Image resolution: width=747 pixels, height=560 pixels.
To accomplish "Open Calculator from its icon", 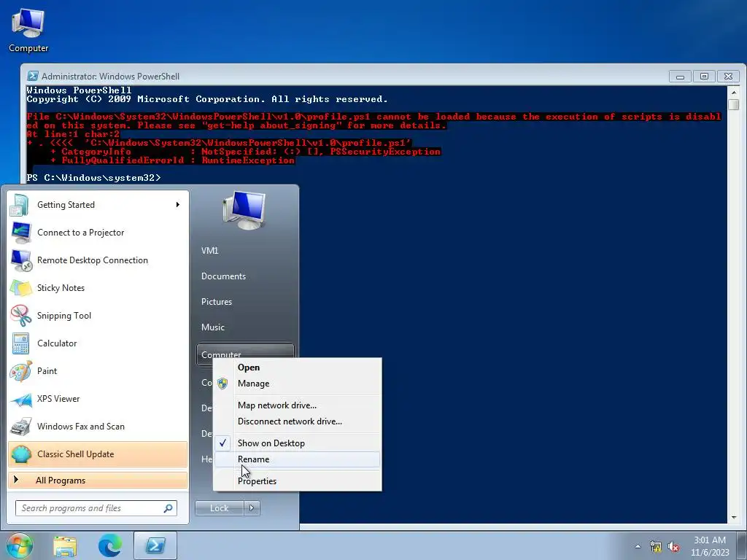I will (20, 343).
